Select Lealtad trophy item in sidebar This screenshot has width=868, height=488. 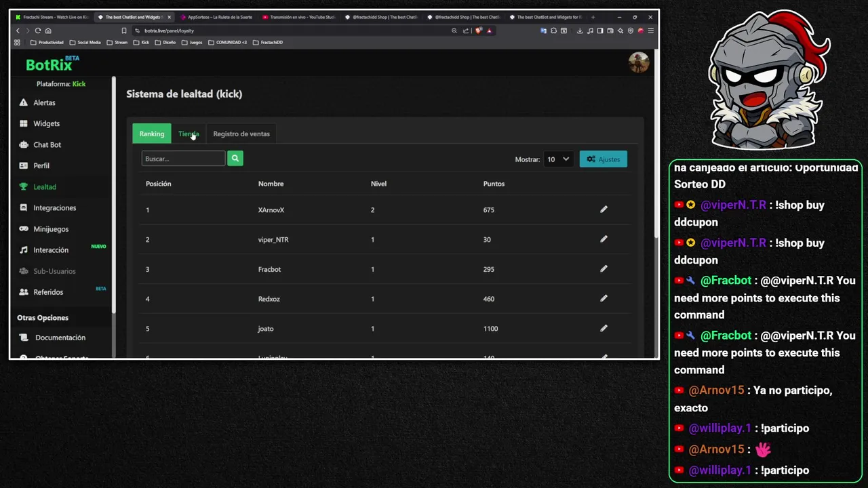(x=37, y=187)
